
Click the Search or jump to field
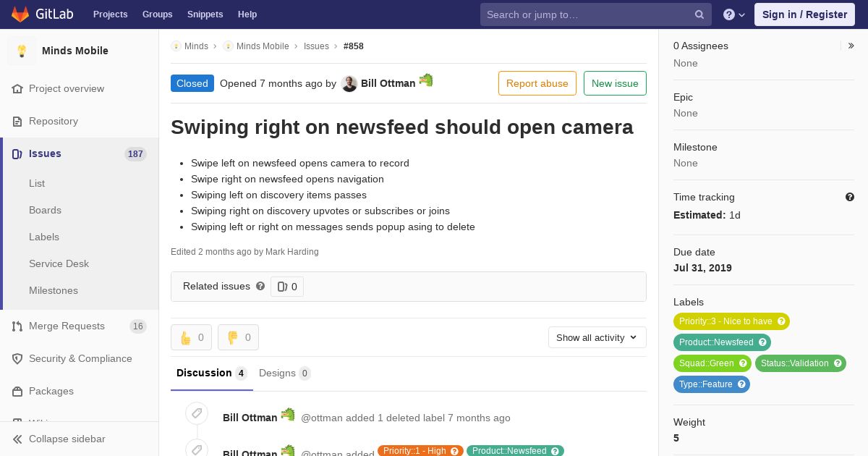596,14
